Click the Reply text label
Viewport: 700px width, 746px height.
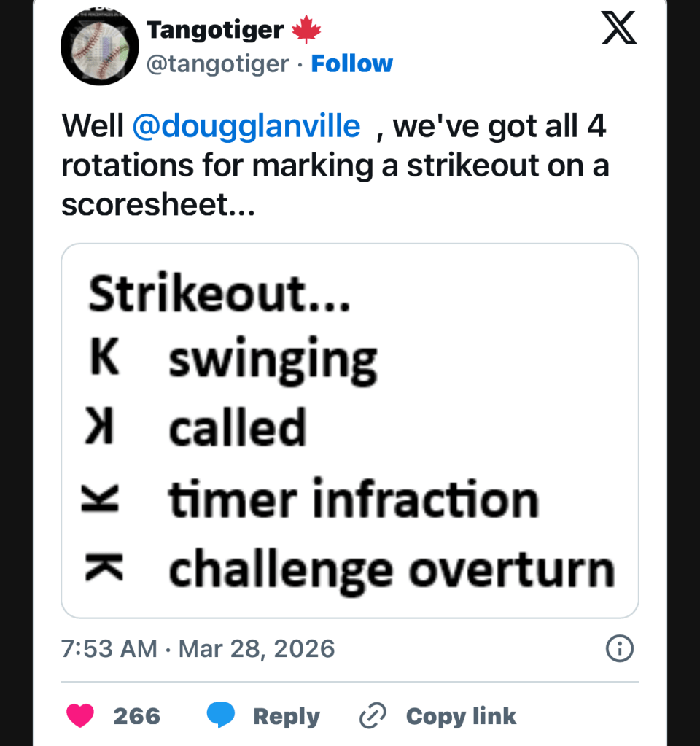287,716
